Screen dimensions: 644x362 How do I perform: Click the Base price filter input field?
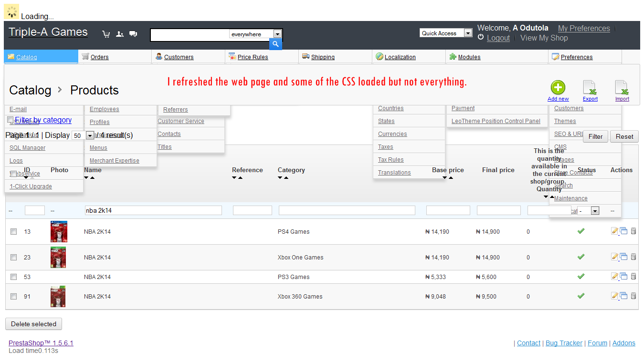448,210
